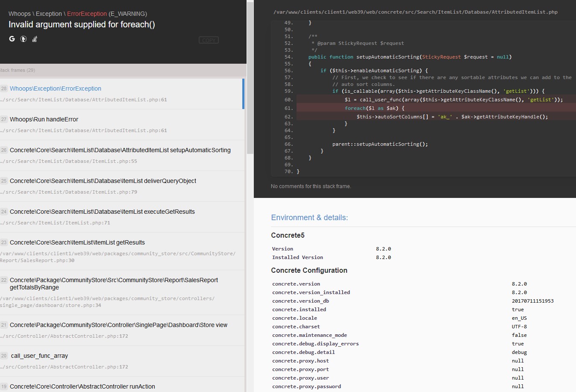Click the AttributedItemList.php:61 file path link

coord(84,100)
